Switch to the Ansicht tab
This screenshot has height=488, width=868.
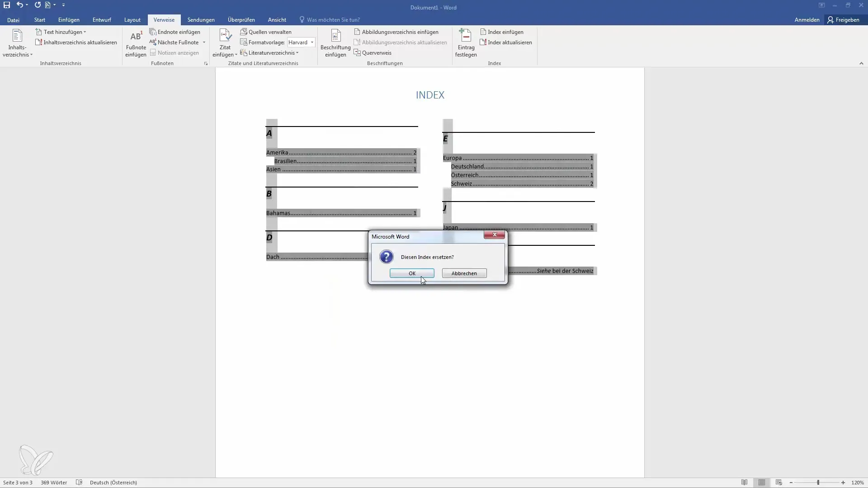[x=277, y=20]
